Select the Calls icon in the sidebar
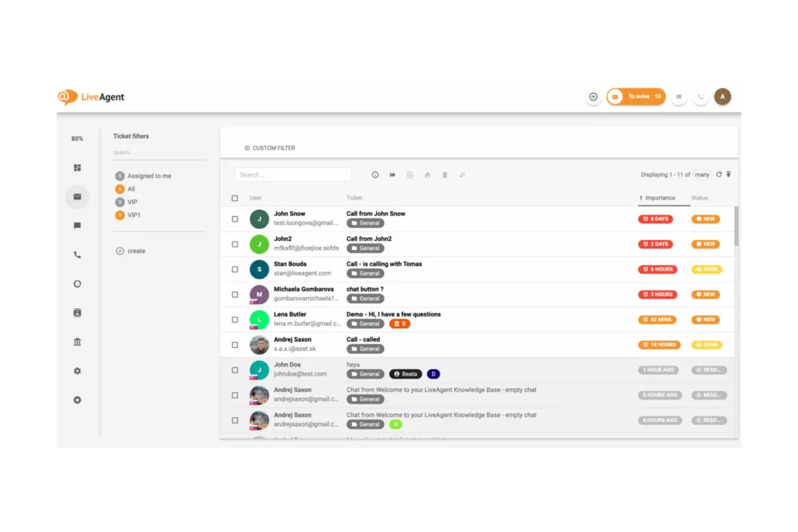The image size is (798, 532). coord(77,254)
